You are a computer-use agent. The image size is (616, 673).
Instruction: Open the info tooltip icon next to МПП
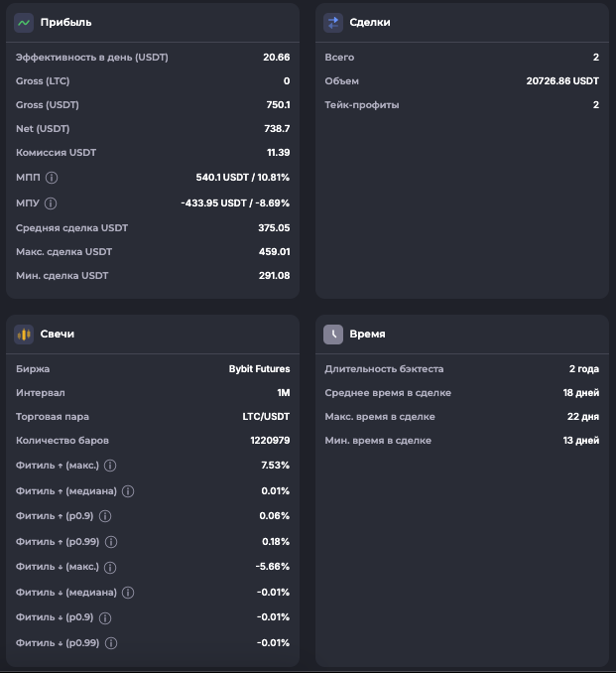(52, 178)
